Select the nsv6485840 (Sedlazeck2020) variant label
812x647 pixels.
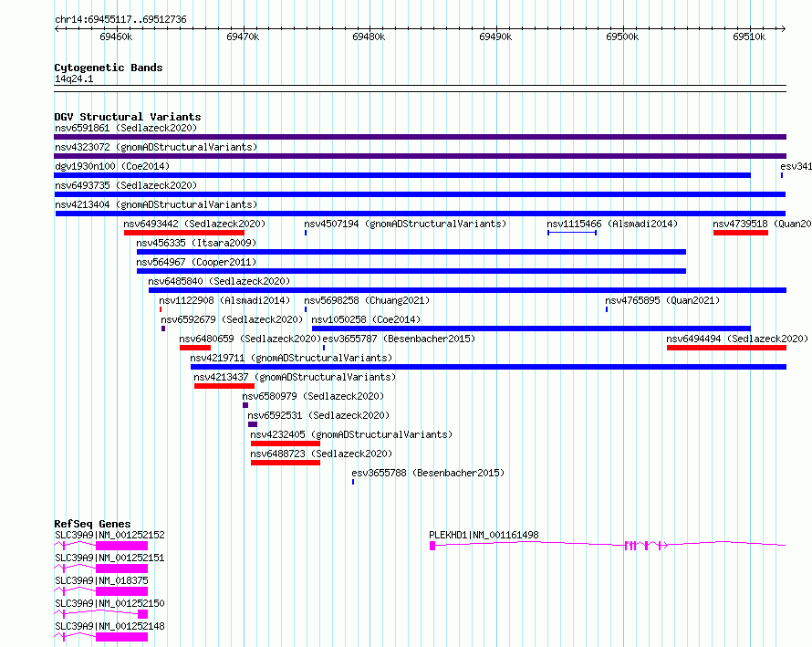[219, 281]
